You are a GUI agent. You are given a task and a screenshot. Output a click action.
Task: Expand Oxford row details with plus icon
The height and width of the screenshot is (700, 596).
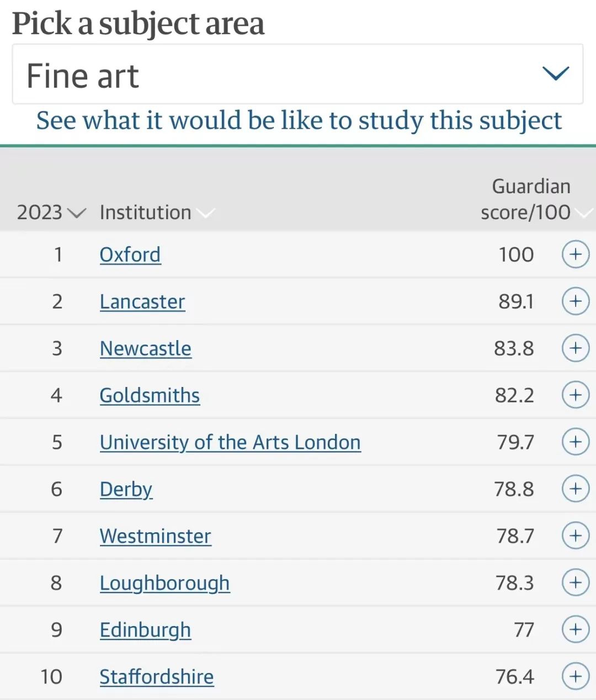tap(576, 254)
